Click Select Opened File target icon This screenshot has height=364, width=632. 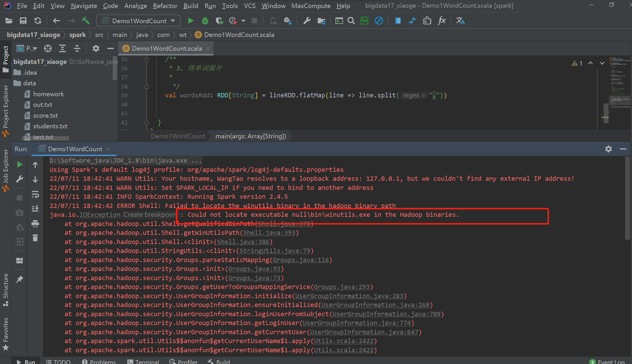(x=48, y=48)
